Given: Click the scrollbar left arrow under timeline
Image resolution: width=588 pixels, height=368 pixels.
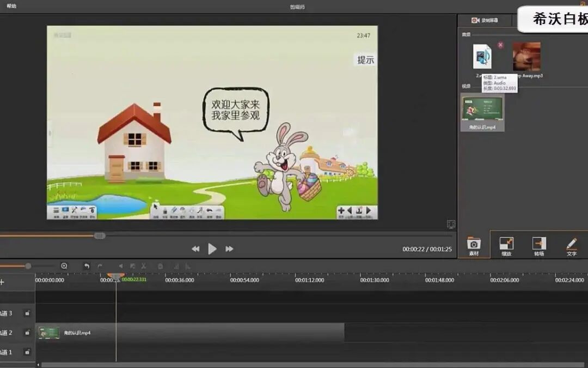Looking at the screenshot, I should [38, 365].
